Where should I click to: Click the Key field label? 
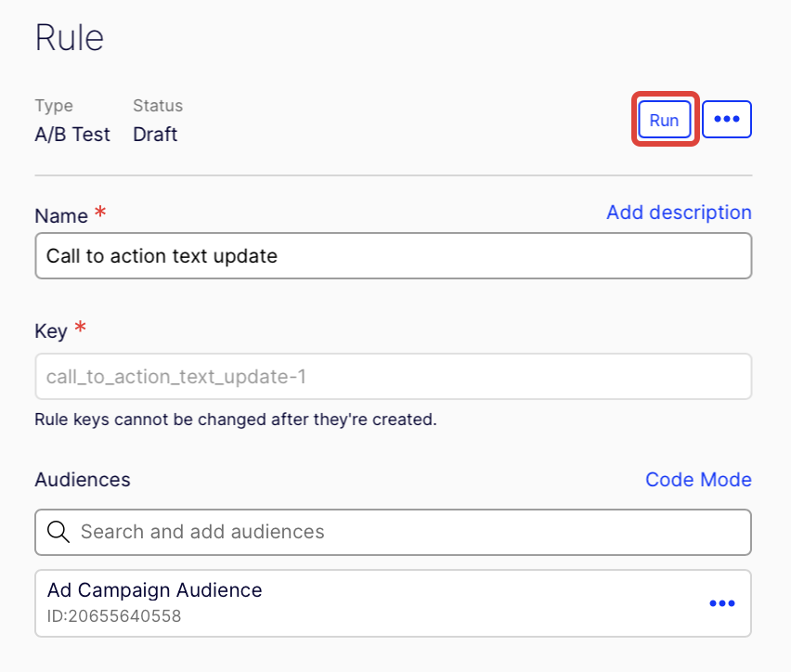click(x=52, y=331)
